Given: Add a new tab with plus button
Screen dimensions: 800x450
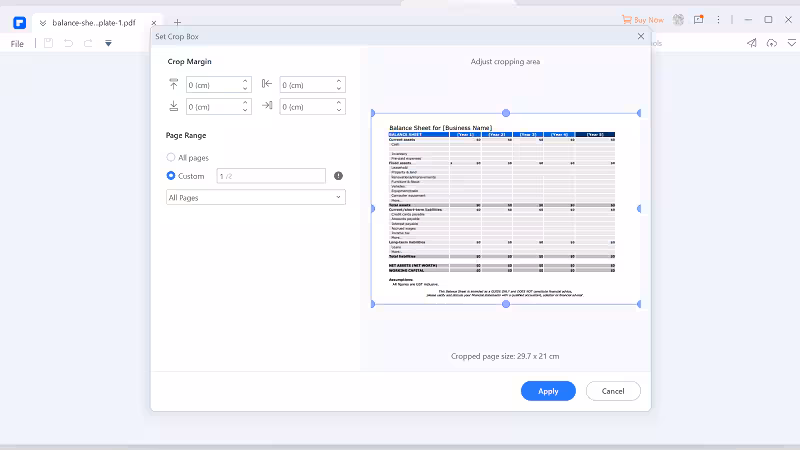Looking at the screenshot, I should [177, 22].
